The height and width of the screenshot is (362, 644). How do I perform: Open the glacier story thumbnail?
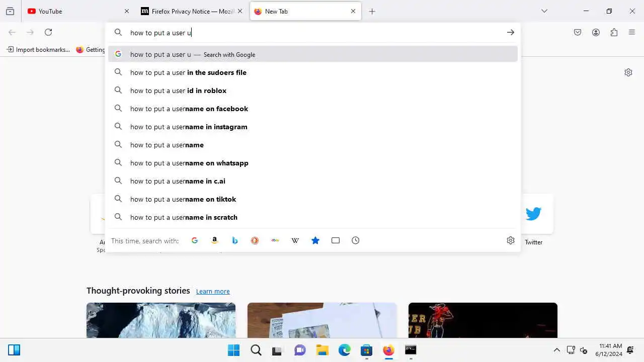pos(161,320)
